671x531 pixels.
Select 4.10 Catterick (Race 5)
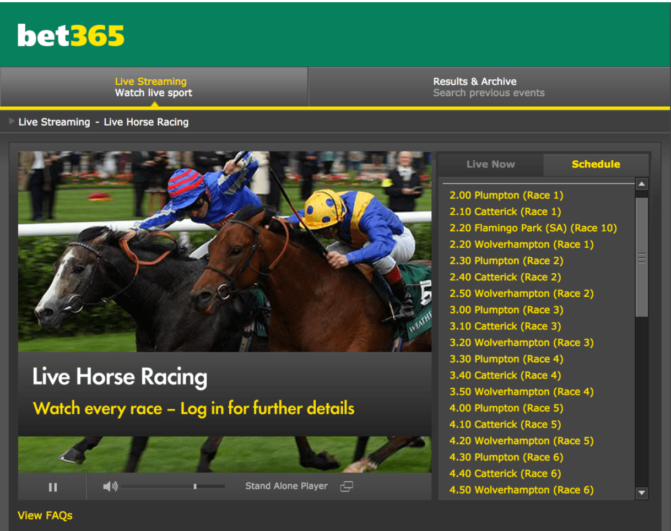(x=505, y=424)
